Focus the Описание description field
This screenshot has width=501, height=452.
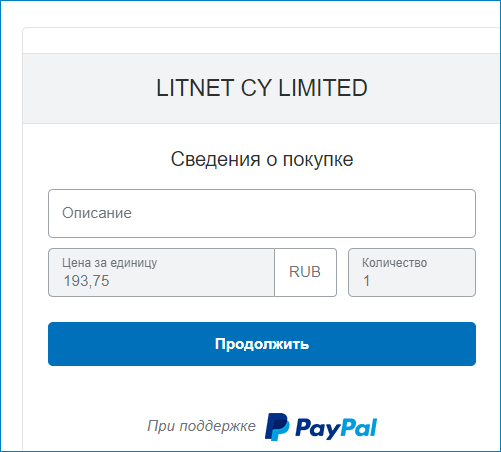(x=262, y=213)
